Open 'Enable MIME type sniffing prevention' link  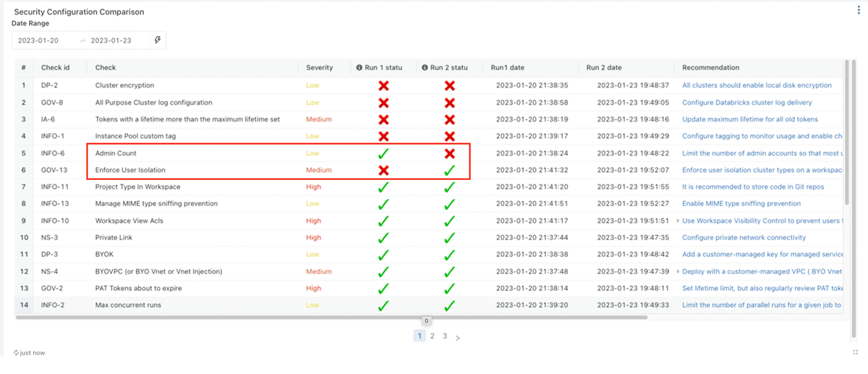click(x=741, y=204)
